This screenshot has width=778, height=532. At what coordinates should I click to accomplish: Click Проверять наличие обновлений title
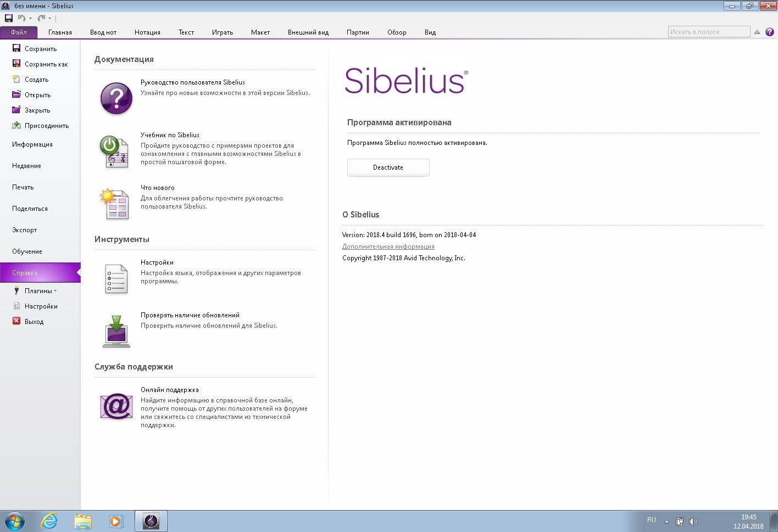[x=190, y=315]
